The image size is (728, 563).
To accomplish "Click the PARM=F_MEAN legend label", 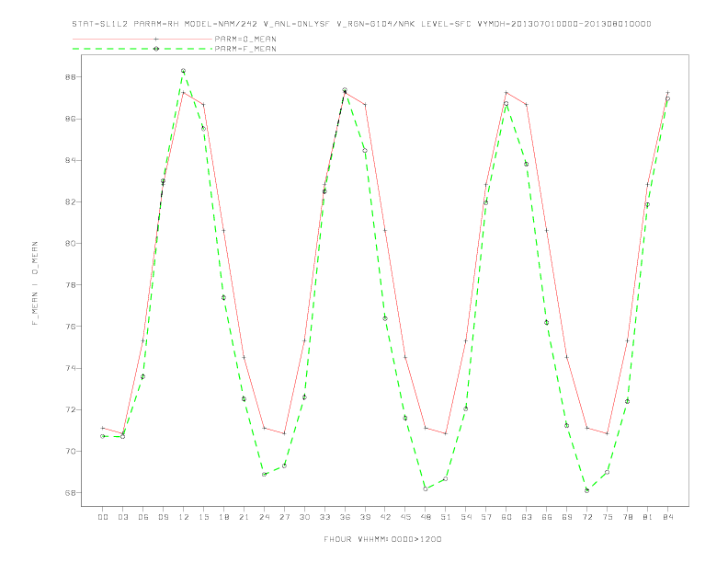I will pos(245,49).
